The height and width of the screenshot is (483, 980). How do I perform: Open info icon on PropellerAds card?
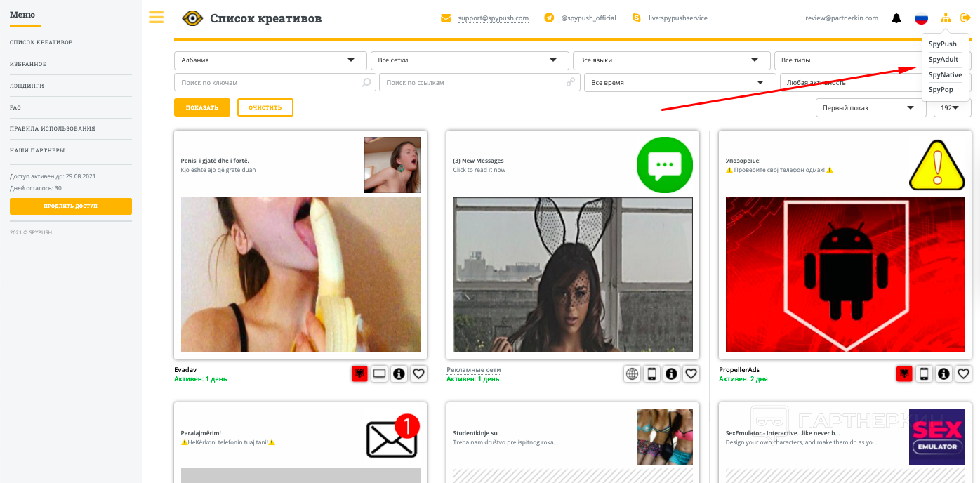pos(943,374)
